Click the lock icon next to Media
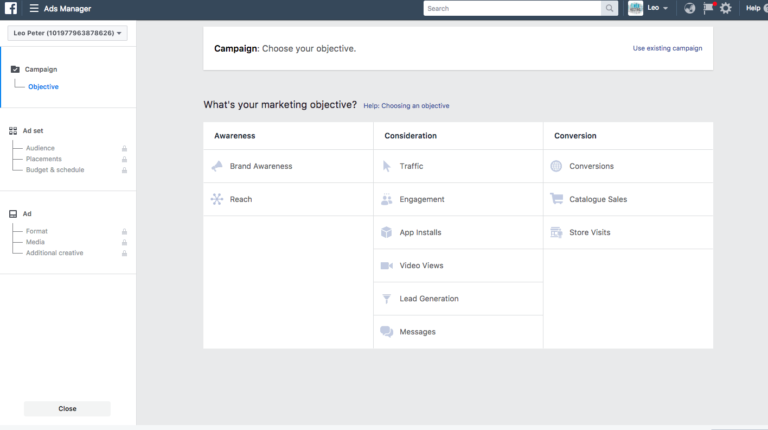 click(124, 242)
